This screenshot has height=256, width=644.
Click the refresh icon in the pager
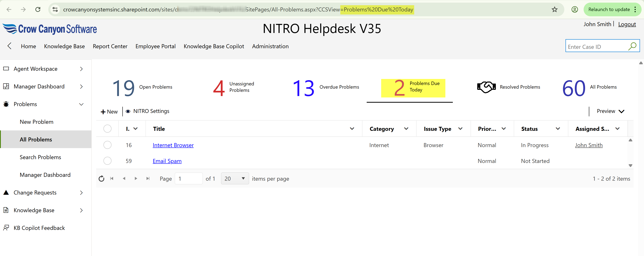click(101, 179)
